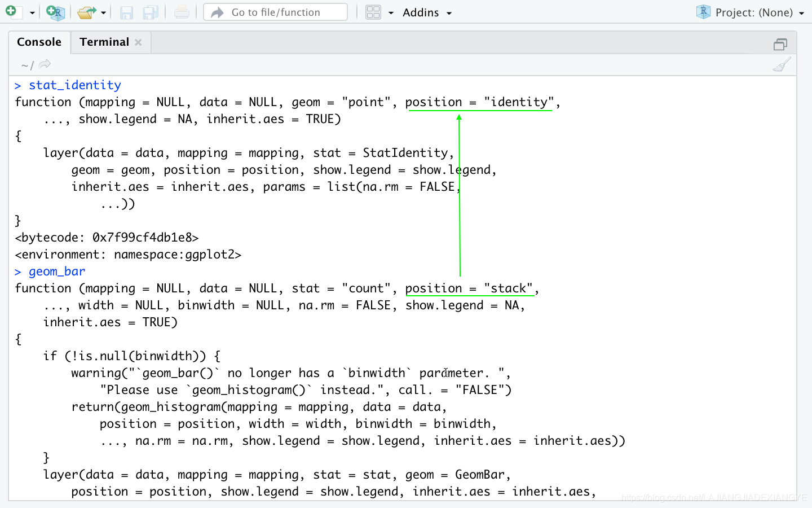This screenshot has height=508, width=812.
Task: Click the geom_bar command line
Action: (50, 271)
